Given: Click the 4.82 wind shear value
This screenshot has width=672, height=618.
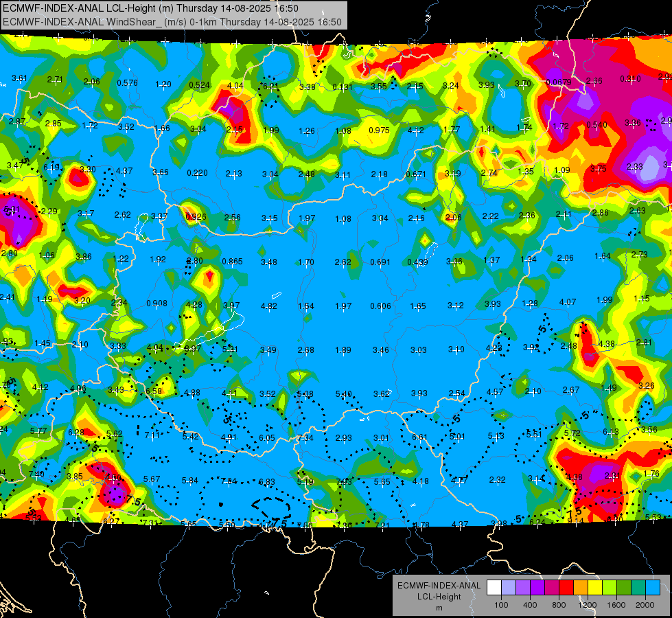Looking at the screenshot, I should point(268,306).
